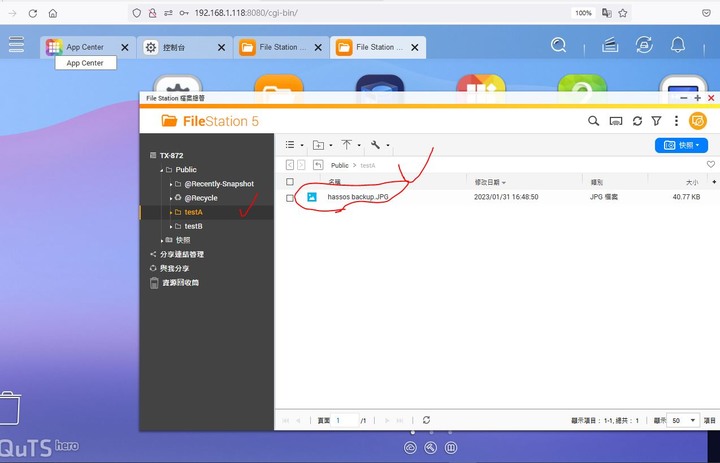Click the wrench tools icon

[x=375, y=145]
